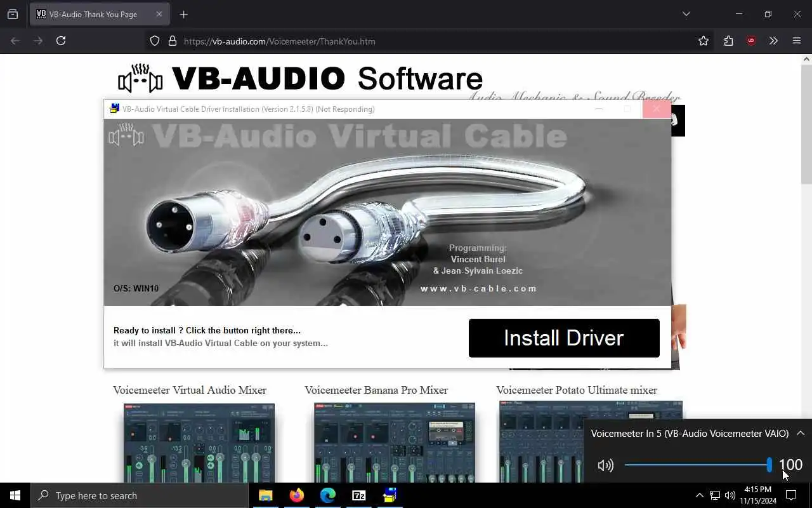Viewport: 812px width, 508px height.
Task: Click the www.vb-cable.com text in installer
Action: pos(479,288)
